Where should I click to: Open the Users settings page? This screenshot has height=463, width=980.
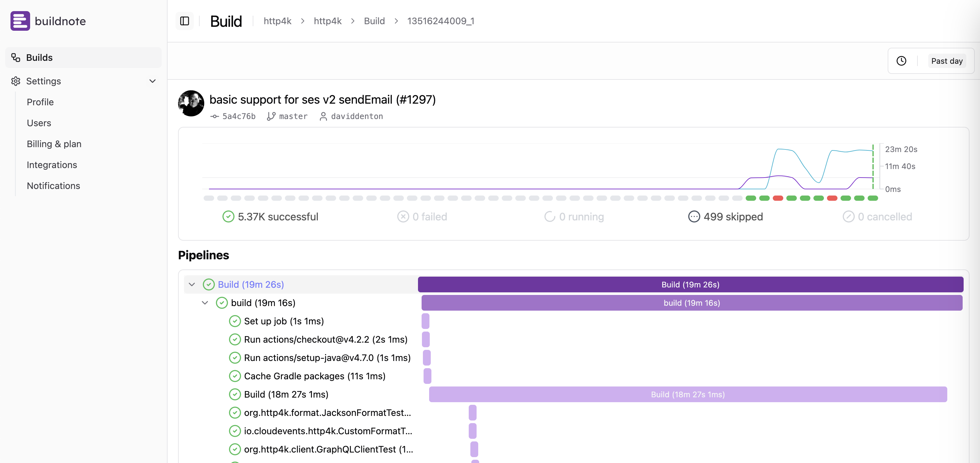coord(39,123)
